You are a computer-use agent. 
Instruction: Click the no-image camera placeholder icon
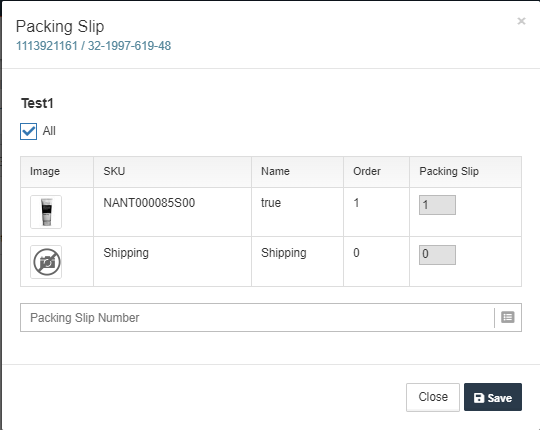(46, 262)
